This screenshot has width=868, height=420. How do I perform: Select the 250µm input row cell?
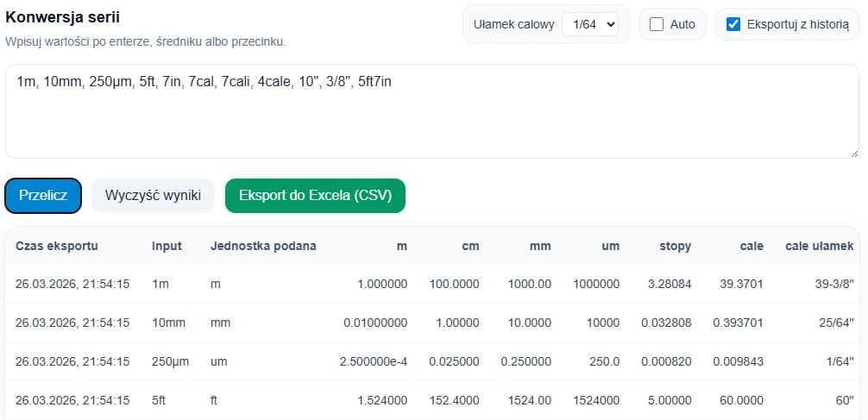pyautogui.click(x=171, y=361)
